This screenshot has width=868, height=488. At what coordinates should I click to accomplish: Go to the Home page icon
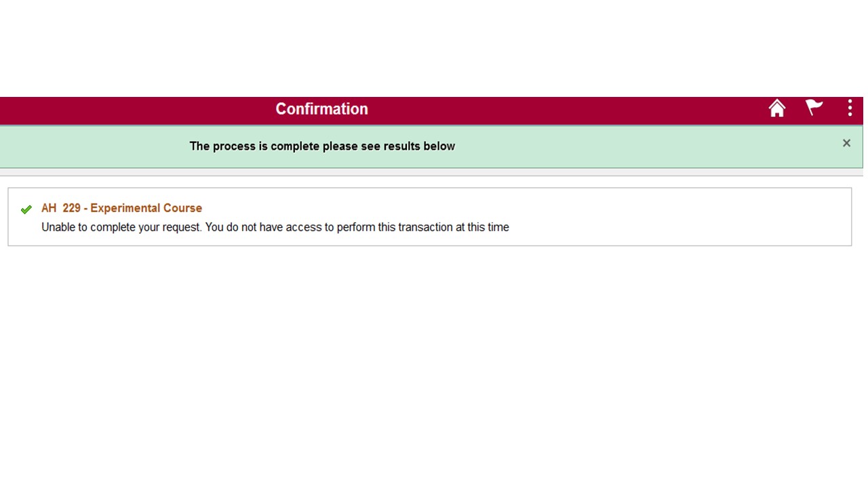click(777, 108)
